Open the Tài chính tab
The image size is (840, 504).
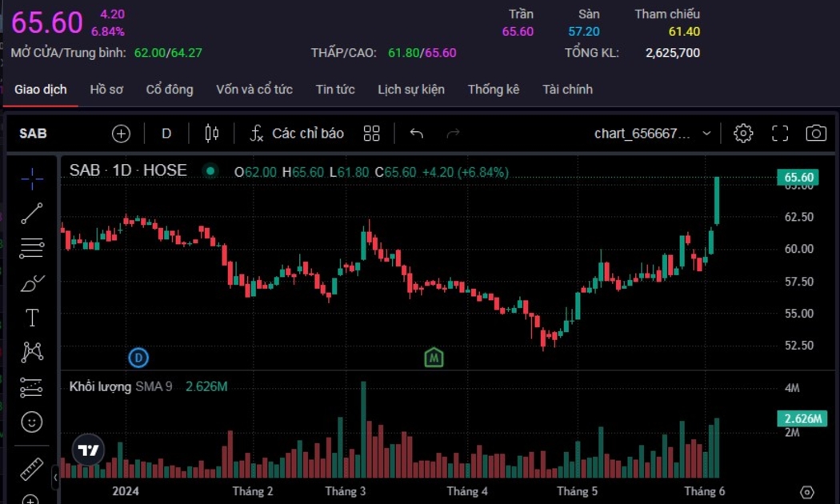(567, 90)
